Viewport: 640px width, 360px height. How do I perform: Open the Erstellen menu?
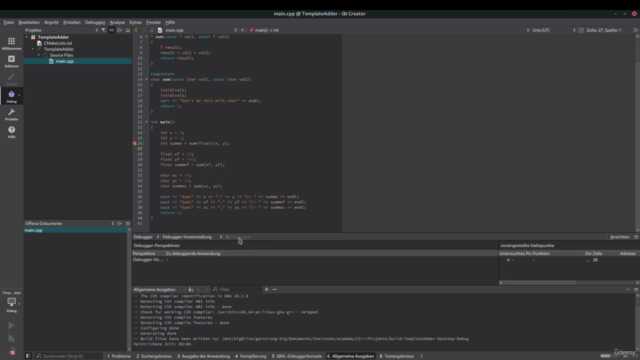click(x=72, y=22)
